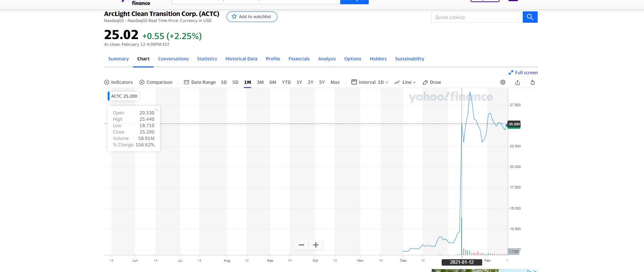Open the Profile tab
Viewport: 644px width, 272px height.
click(x=273, y=59)
